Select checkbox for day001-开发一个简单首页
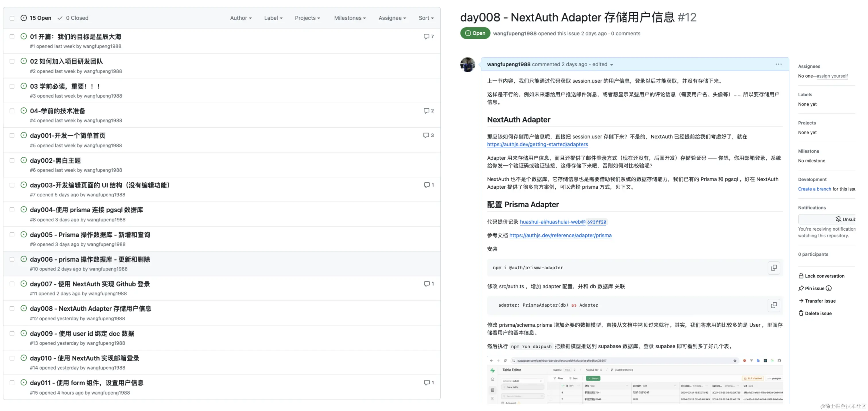The width and height of the screenshot is (868, 411). pos(12,136)
